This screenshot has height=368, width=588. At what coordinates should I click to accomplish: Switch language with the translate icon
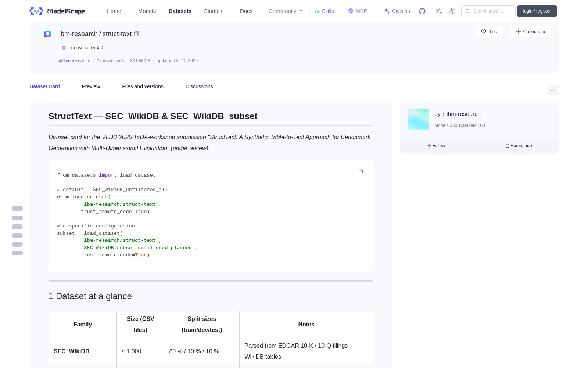pyautogui.click(x=452, y=11)
